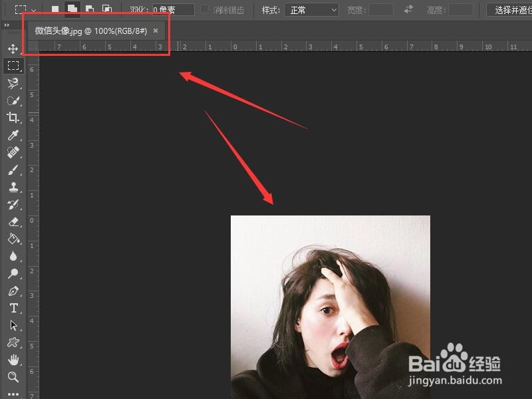Select the Healing Brush tool

point(13,152)
